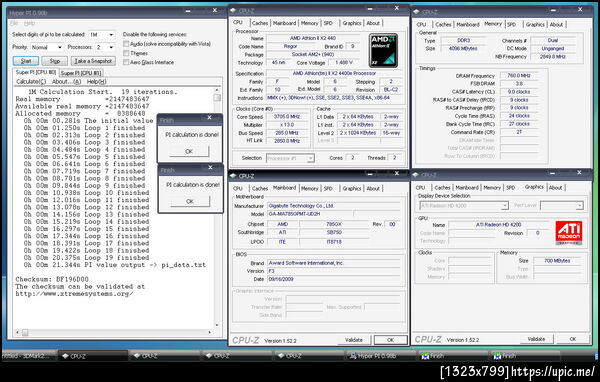Open the File menu in Hyper PI
This screenshot has width=600, height=382.
(14, 24)
